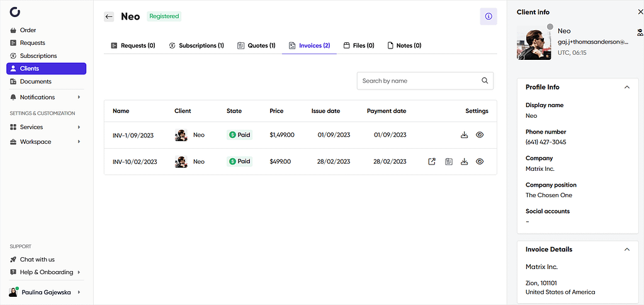Open Documents in the sidebar
Screen dimensions: 644x305
36,81
